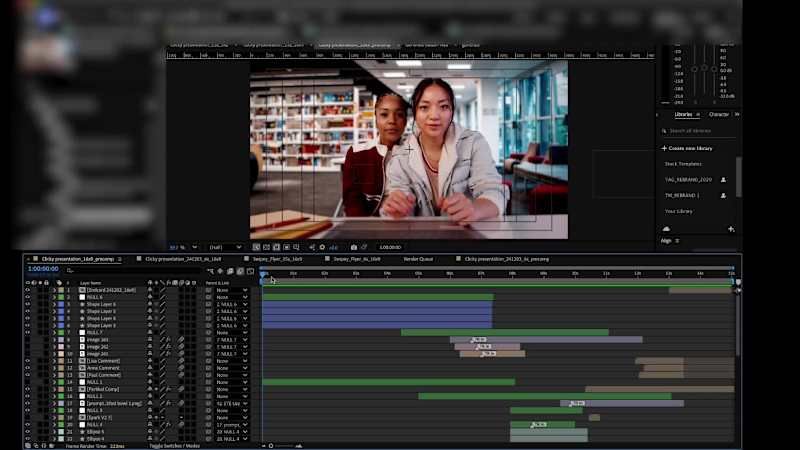Click the second icon in the timeline's bottom-left corner
Image resolution: width=800 pixels, height=450 pixels.
click(x=36, y=446)
